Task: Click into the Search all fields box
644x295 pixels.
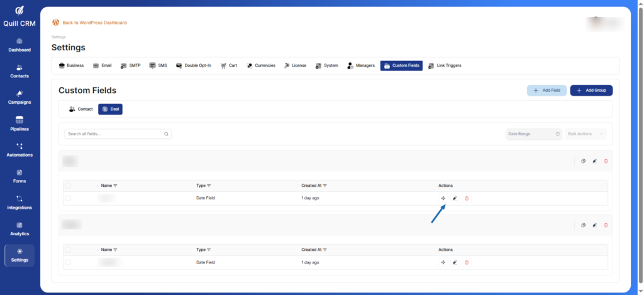Action: pos(113,134)
